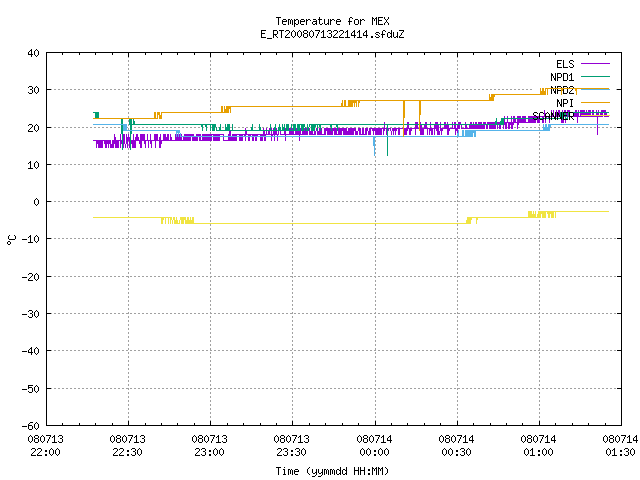Click the y-axis value '10'
The height and width of the screenshot is (480, 640).
(33, 165)
